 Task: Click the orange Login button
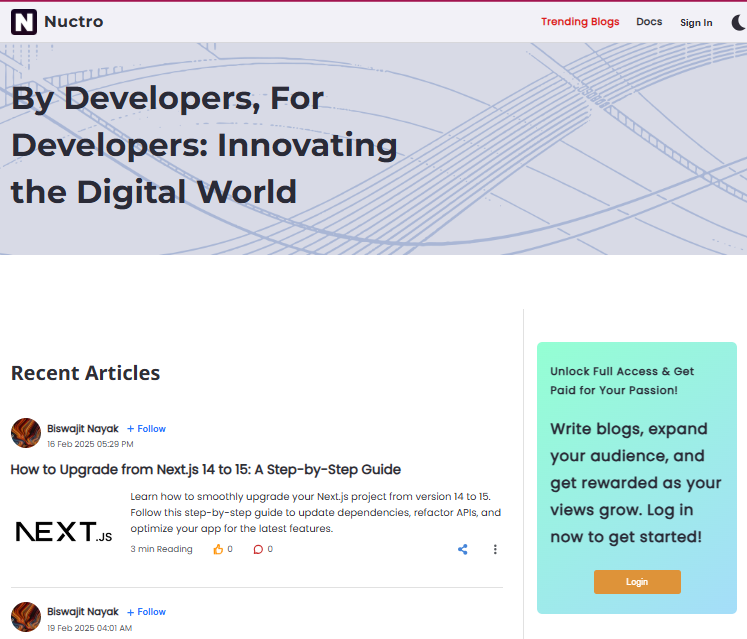pos(637,582)
